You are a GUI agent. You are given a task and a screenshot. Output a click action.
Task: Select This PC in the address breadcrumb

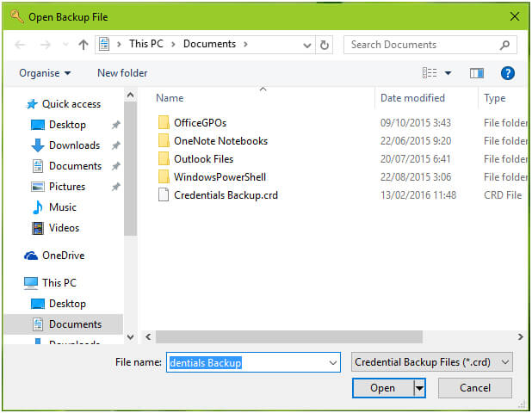[x=145, y=44]
